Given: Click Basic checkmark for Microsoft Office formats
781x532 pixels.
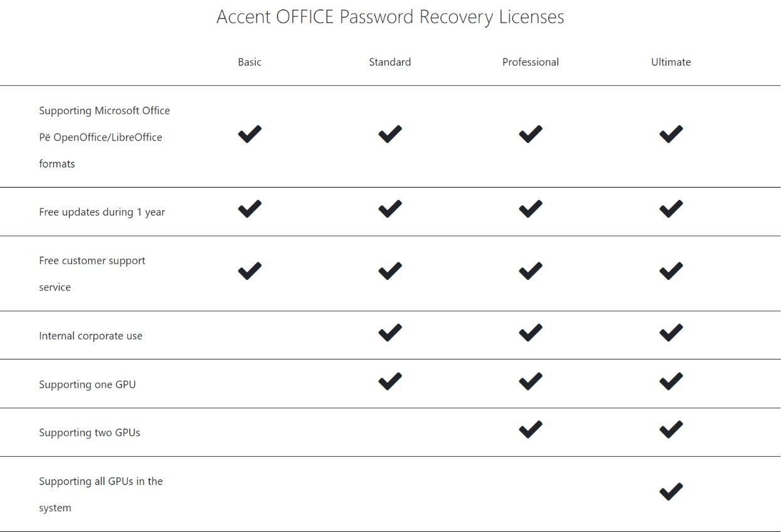Looking at the screenshot, I should (x=250, y=134).
